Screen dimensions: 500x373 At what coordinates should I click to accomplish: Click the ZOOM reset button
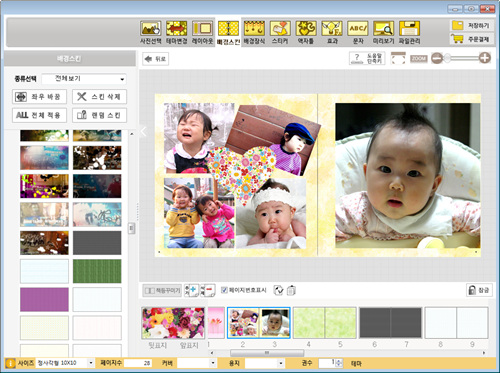[x=418, y=59]
